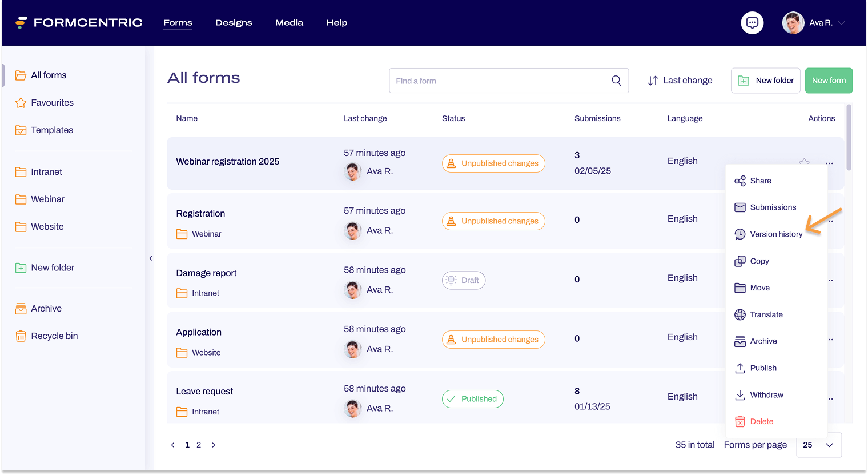
Task: Open Favourites star in sidebar
Action: (52, 103)
